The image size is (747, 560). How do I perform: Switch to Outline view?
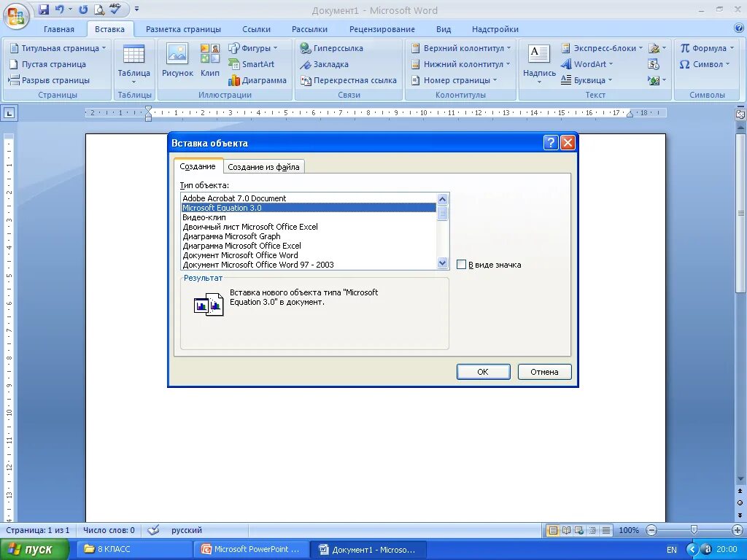(x=592, y=530)
